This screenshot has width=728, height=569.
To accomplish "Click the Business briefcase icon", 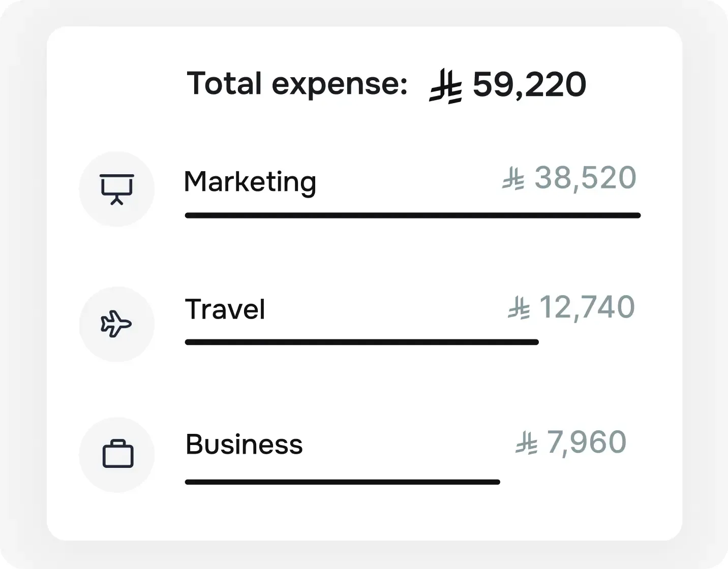I will [x=117, y=454].
